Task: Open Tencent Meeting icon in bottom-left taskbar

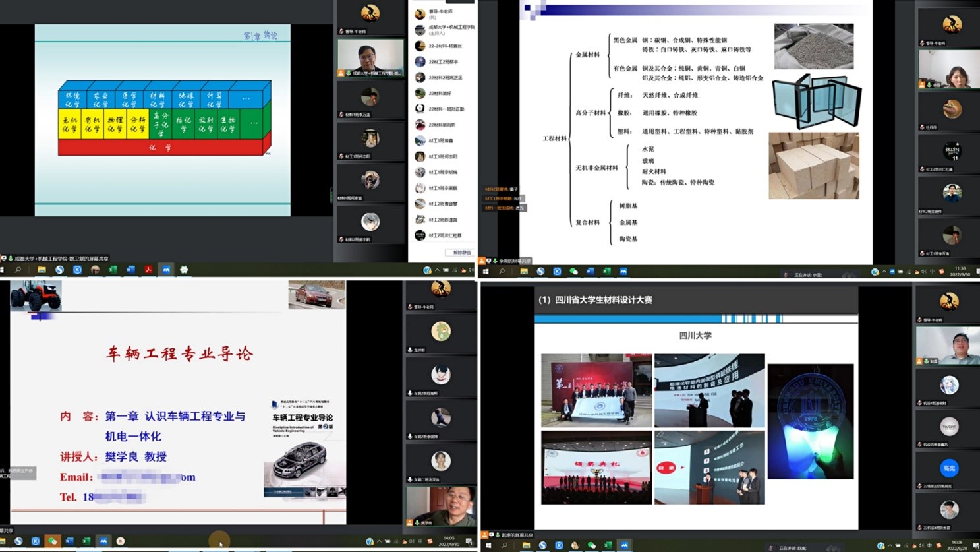Action: point(103,541)
